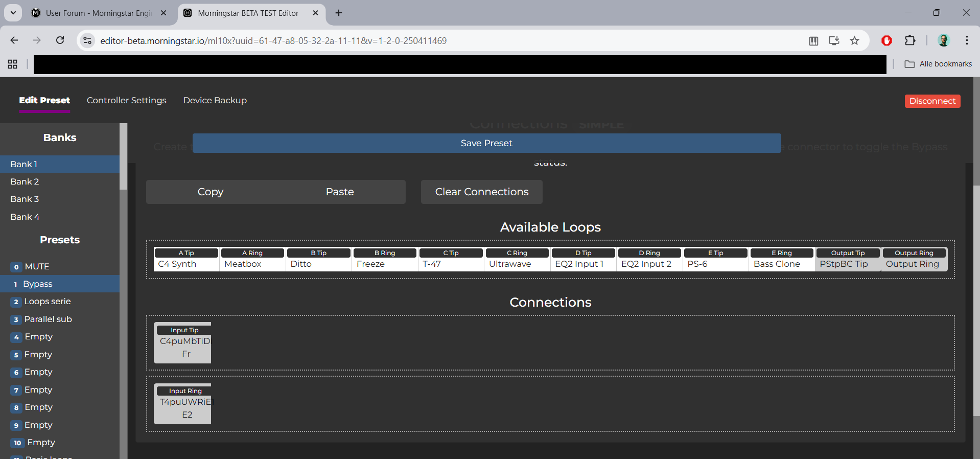Image resolution: width=980 pixels, height=459 pixels.
Task: Close the Morningstar BETA TEST Editor tab
Action: pyautogui.click(x=315, y=13)
